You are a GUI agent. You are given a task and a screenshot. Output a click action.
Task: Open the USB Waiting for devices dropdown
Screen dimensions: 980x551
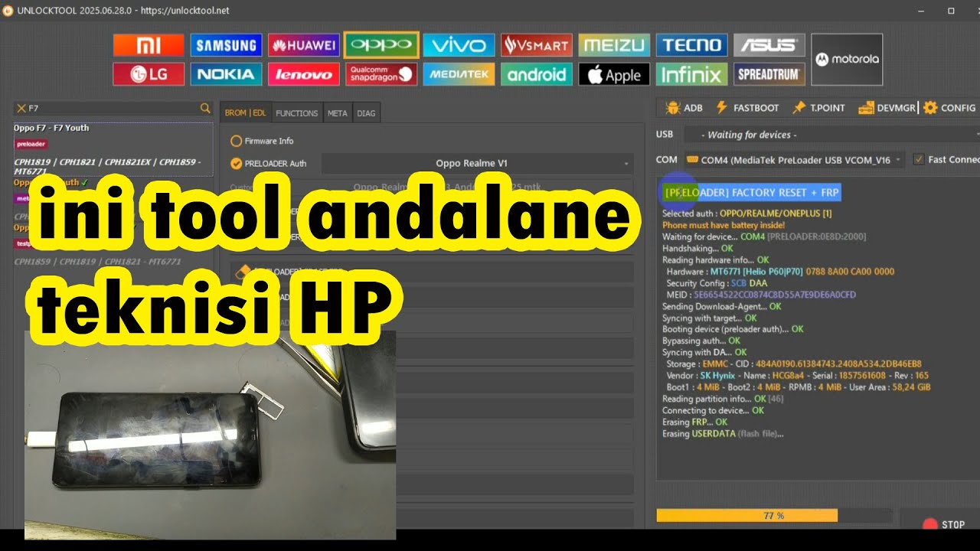(x=831, y=135)
